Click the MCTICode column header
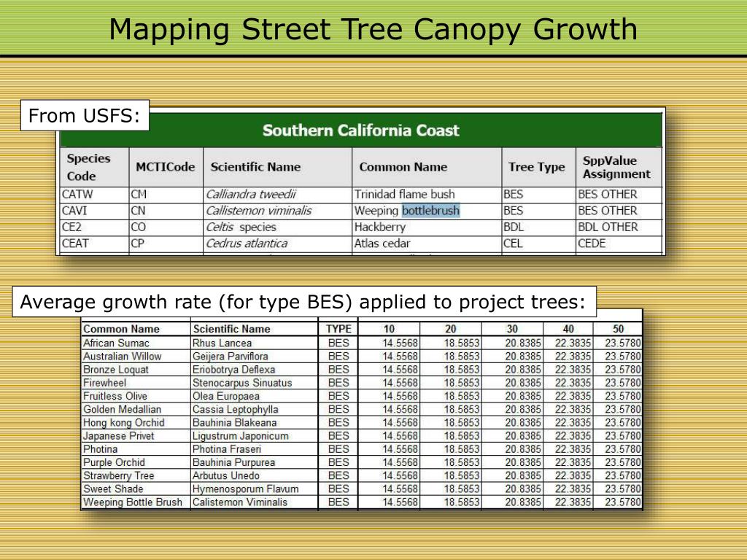The height and width of the screenshot is (560, 747). click(166, 167)
